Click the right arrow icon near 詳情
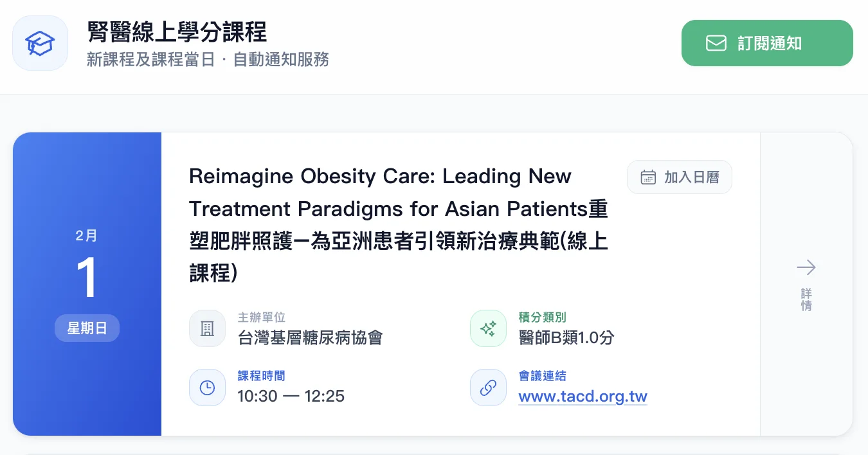Image resolution: width=868 pixels, height=455 pixels. [x=806, y=267]
